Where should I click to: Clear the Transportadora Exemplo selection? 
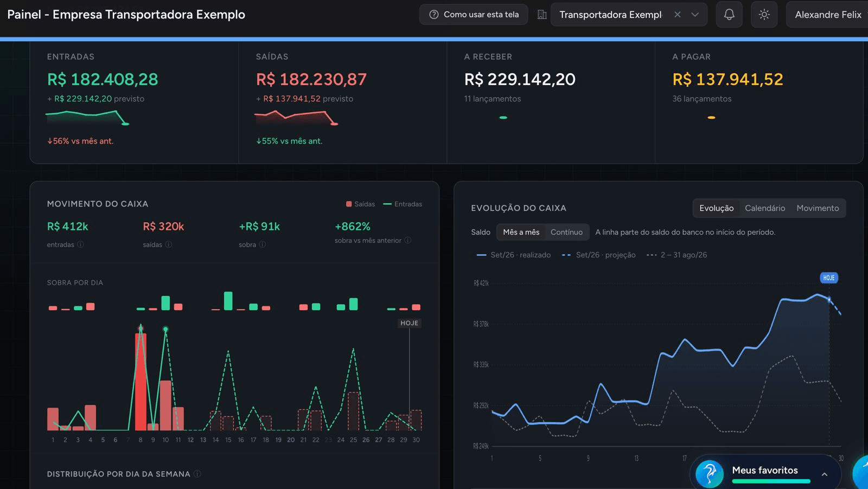click(x=678, y=15)
